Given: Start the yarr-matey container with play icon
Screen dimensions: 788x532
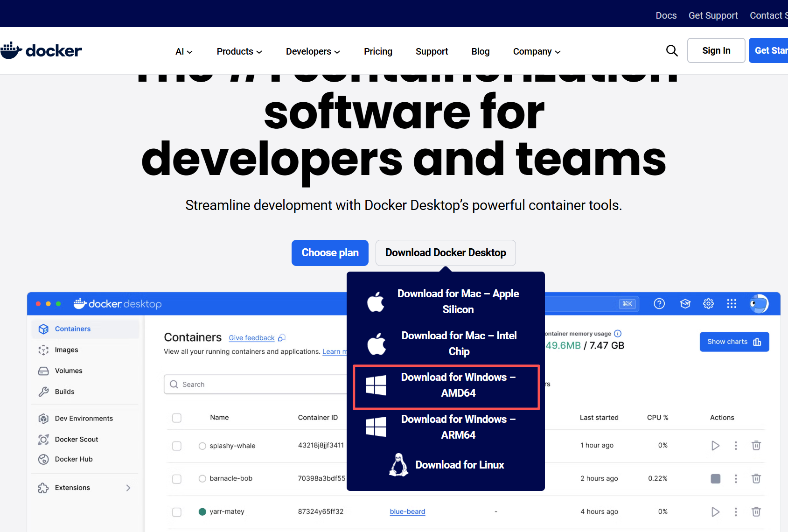Looking at the screenshot, I should click(x=715, y=512).
